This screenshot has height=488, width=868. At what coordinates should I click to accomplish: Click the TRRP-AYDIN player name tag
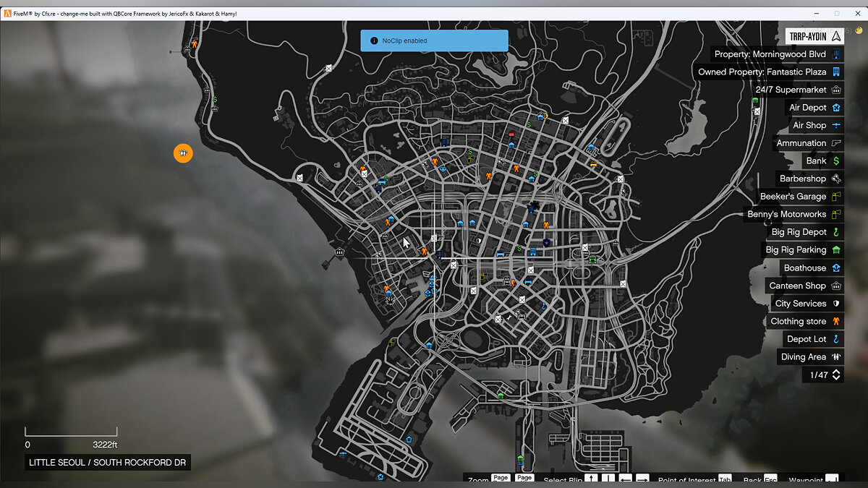tap(814, 35)
